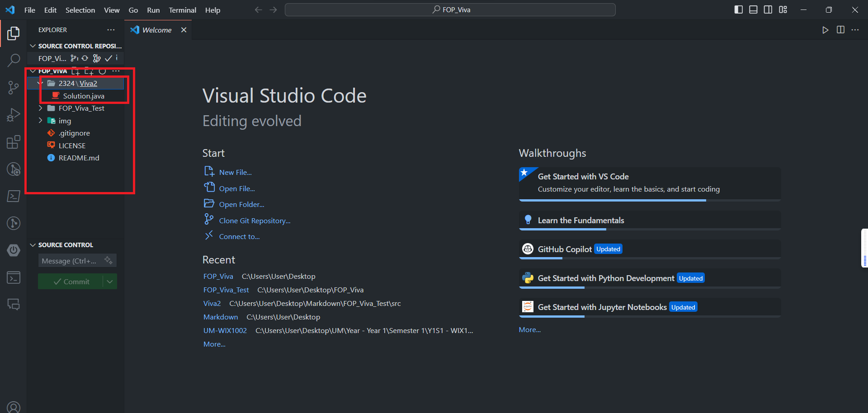Image resolution: width=868 pixels, height=413 pixels.
Task: Open GitHub Copilot walkthrough
Action: click(x=650, y=249)
